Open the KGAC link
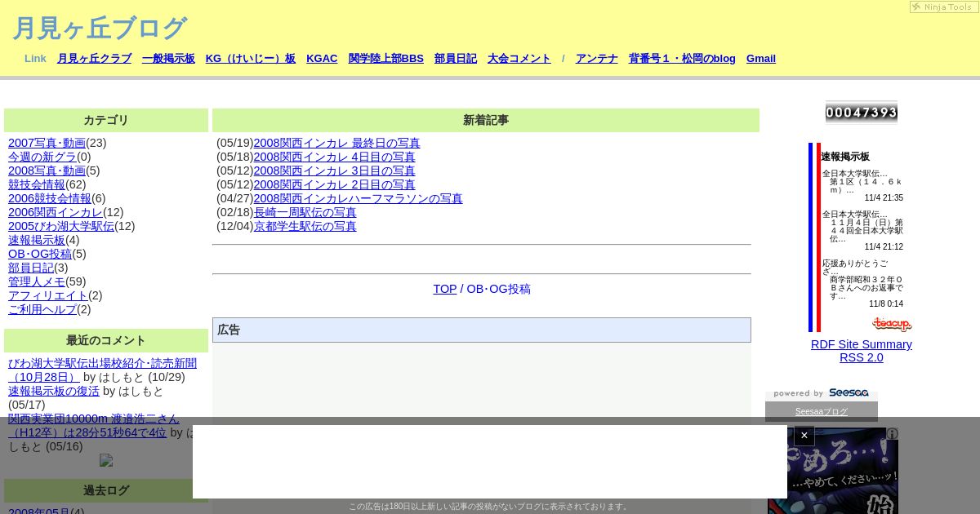The image size is (980, 514). click(322, 59)
